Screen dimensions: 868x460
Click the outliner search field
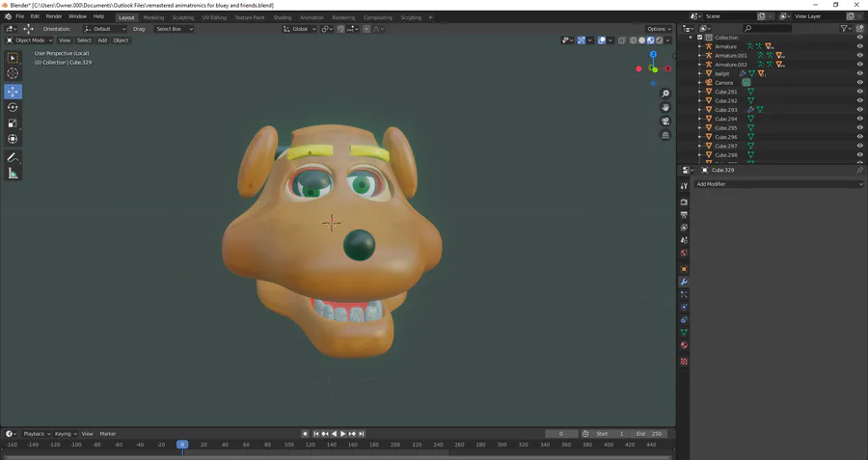[x=768, y=28]
